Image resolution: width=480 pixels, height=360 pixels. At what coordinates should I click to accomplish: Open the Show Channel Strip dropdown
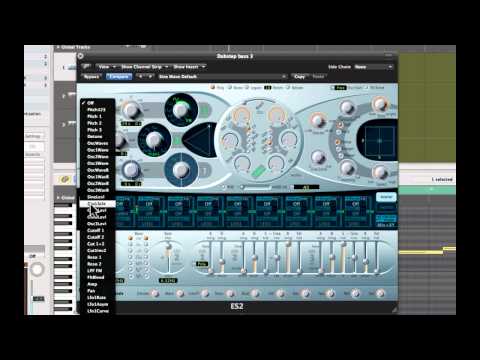pyautogui.click(x=144, y=67)
